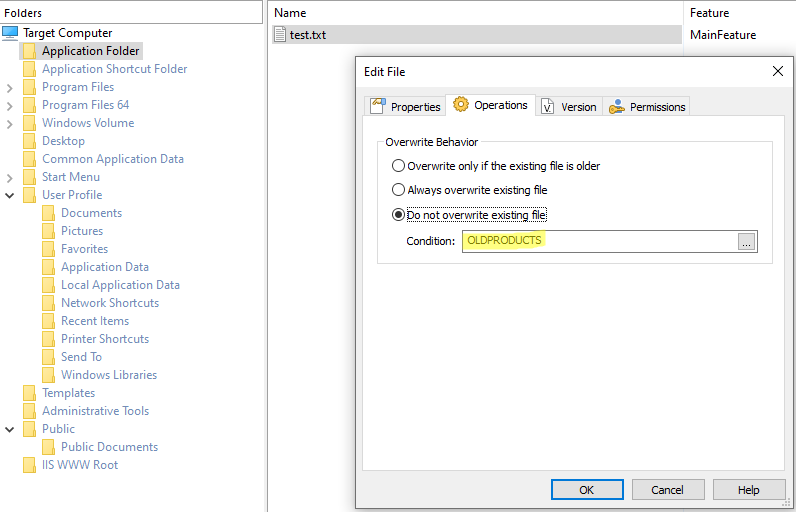This screenshot has height=512, width=796.
Task: Click the Application Shortcut Folder icon
Action: click(29, 69)
